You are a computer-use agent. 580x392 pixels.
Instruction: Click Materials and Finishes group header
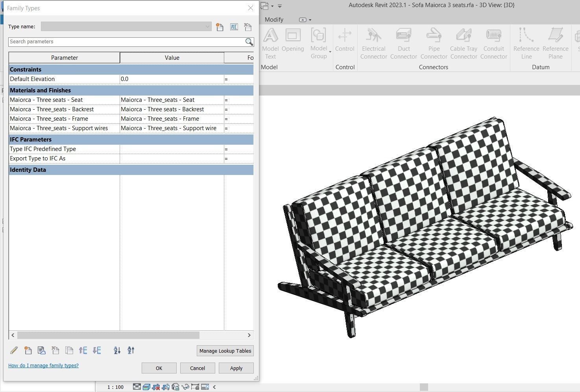pyautogui.click(x=131, y=90)
